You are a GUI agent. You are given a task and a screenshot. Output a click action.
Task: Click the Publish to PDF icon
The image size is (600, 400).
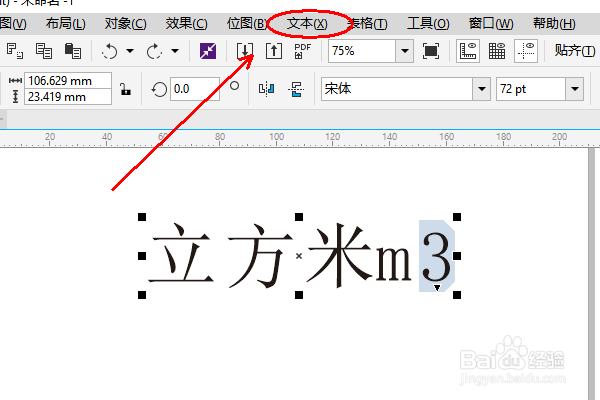click(x=303, y=51)
